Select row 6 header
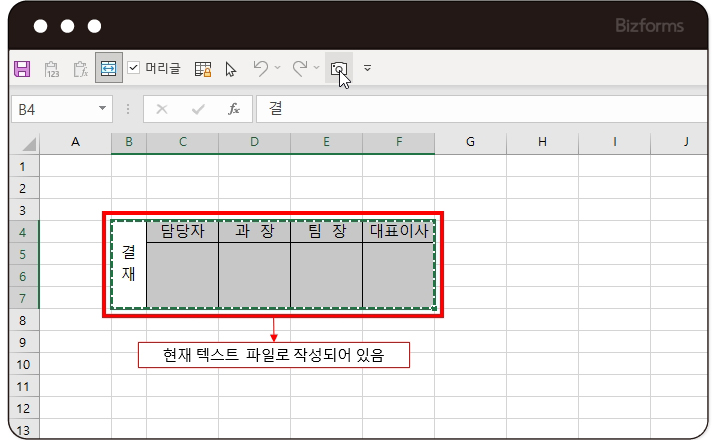This screenshot has height=440, width=715. (23, 276)
